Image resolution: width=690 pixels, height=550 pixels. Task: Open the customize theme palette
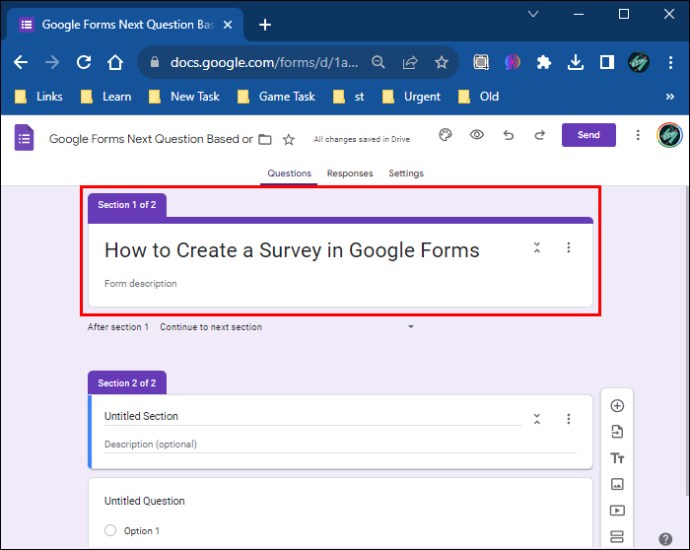coord(445,135)
